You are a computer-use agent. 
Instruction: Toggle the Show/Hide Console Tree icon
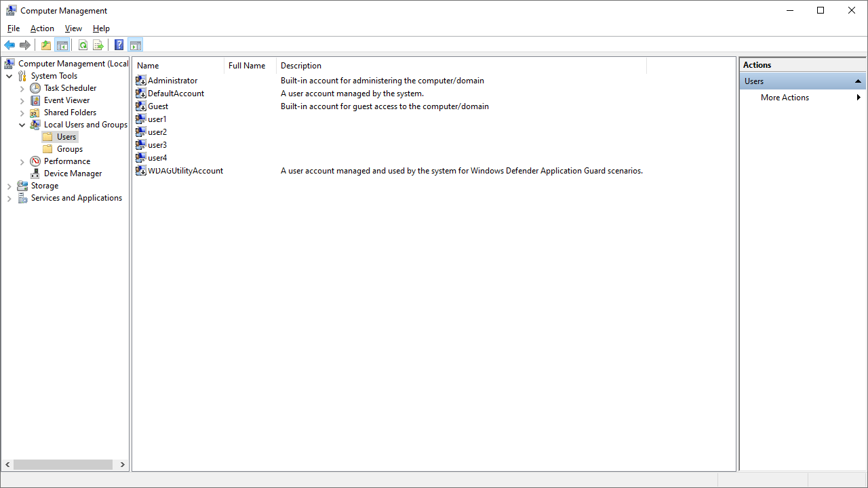[62, 45]
